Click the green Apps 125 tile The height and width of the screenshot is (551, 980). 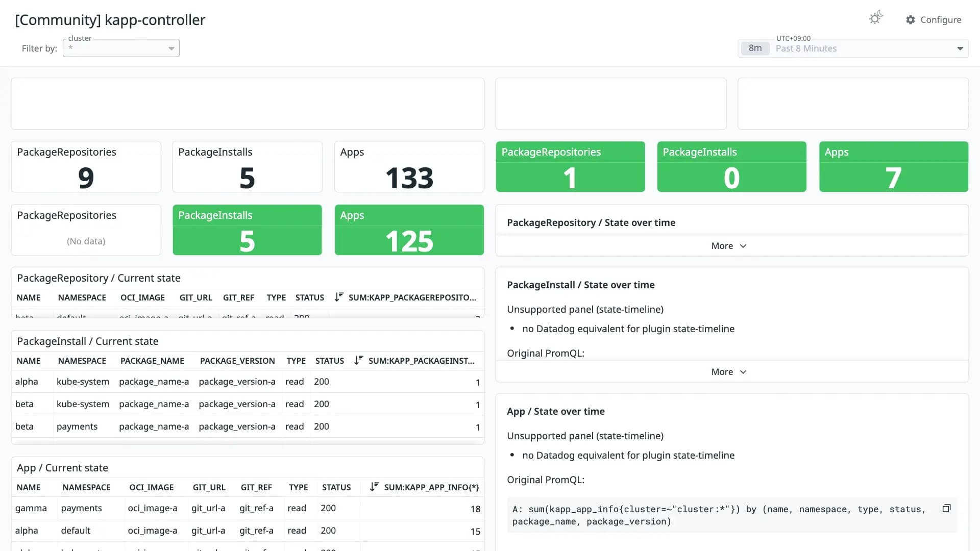[x=409, y=230]
